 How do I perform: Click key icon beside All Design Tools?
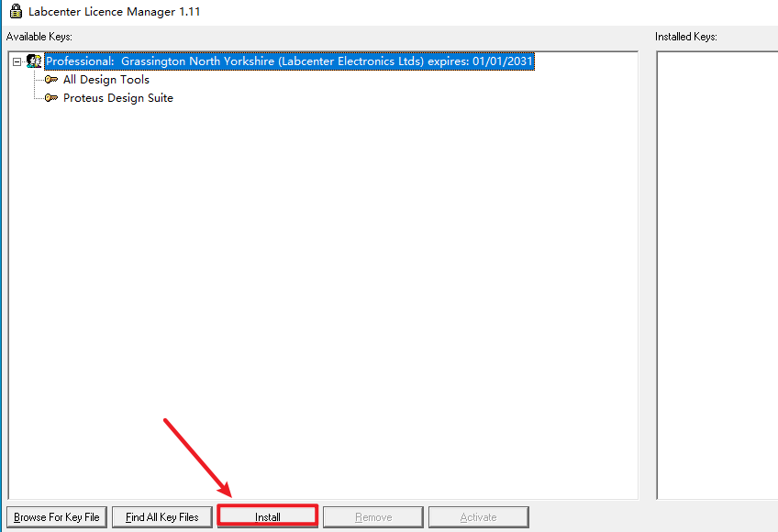pyautogui.click(x=51, y=80)
